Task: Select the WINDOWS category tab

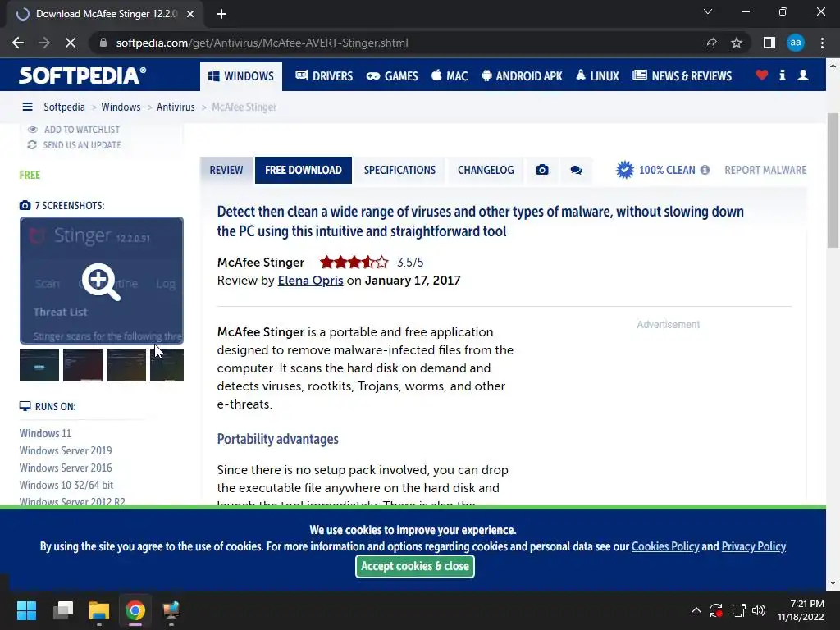Action: pyautogui.click(x=240, y=76)
